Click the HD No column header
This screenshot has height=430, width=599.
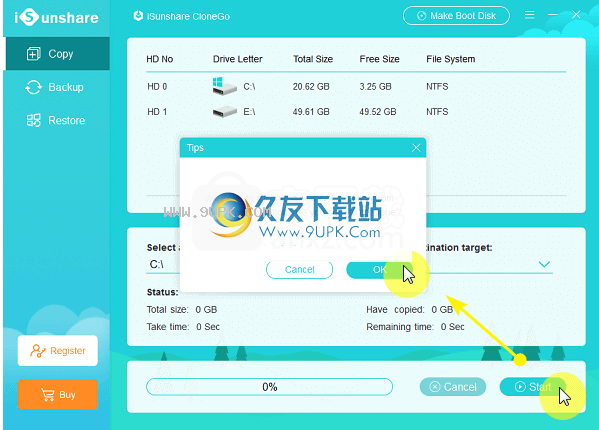click(160, 59)
